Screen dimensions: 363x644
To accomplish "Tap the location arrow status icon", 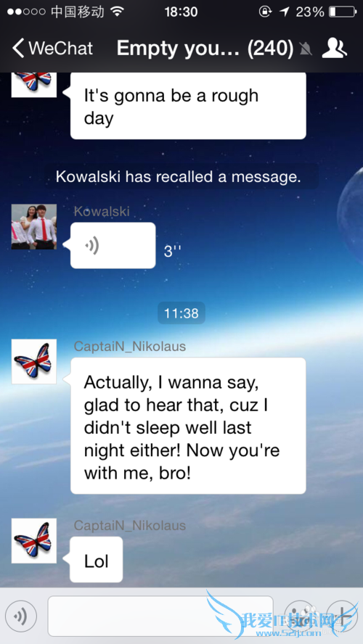I will tap(284, 12).
